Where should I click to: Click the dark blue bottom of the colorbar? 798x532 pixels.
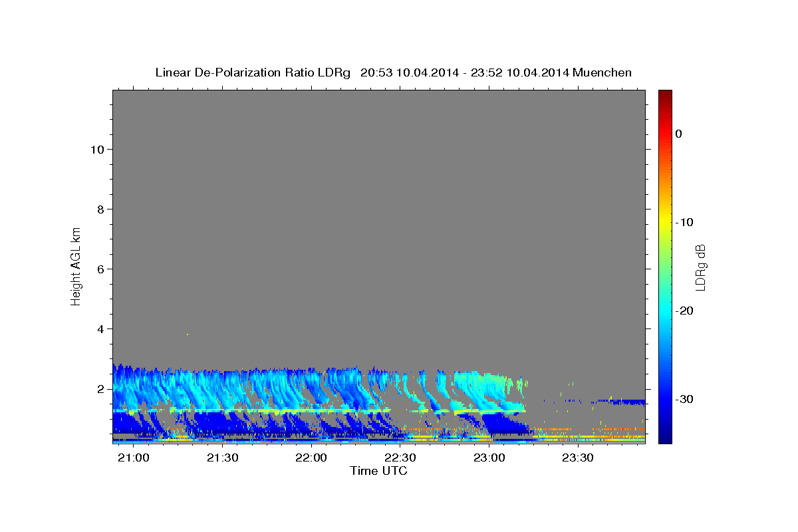coord(665,436)
